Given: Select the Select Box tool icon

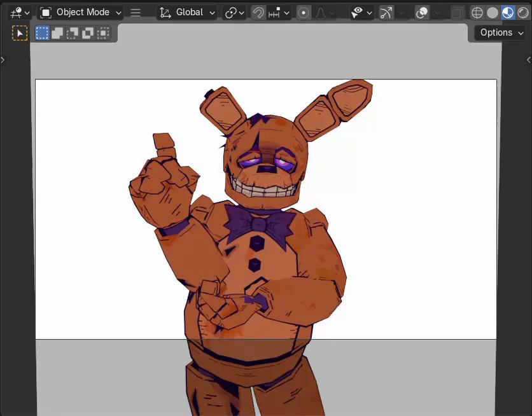Looking at the screenshot, I should coord(20,33).
